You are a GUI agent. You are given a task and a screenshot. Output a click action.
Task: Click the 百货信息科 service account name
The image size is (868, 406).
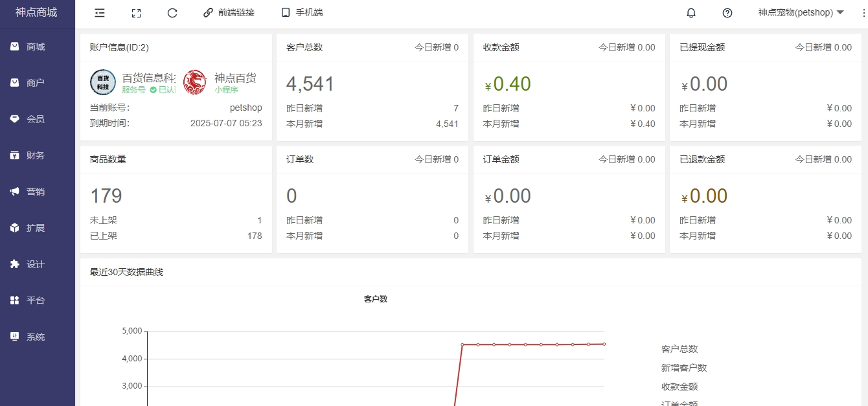pos(148,78)
